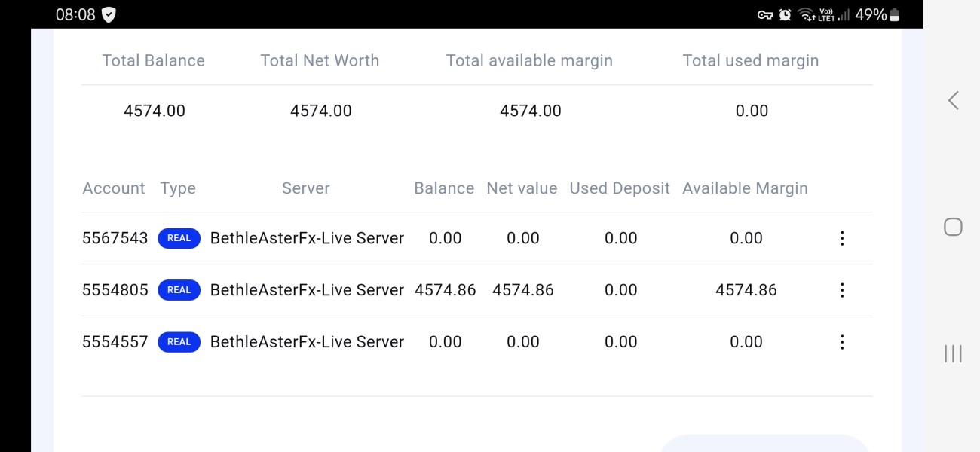Tap the Android home button
980x452 pixels.
(953, 227)
